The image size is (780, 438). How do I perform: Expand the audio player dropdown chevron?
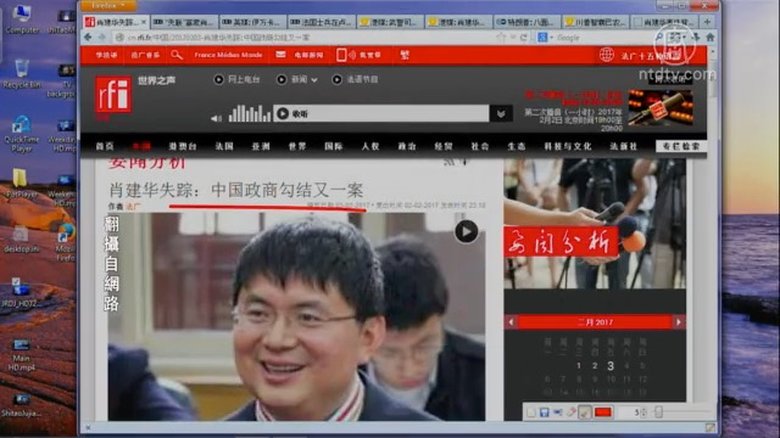501,114
